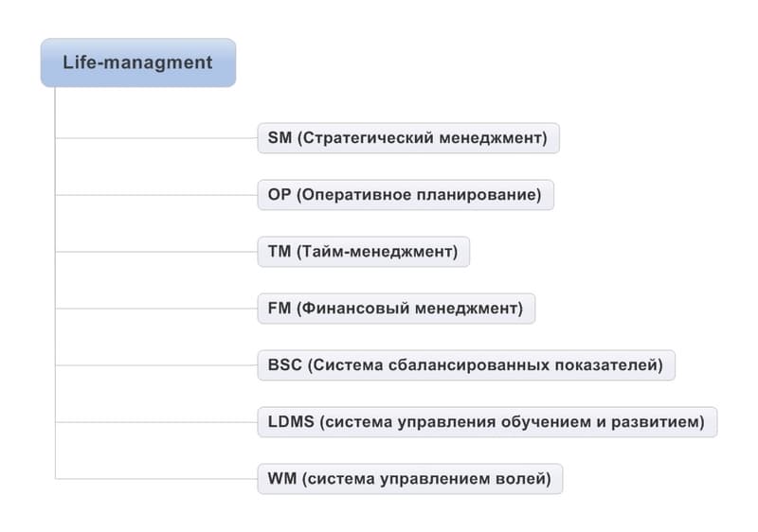Choose the FM (Финансовый менеджмент) node

(x=396, y=309)
